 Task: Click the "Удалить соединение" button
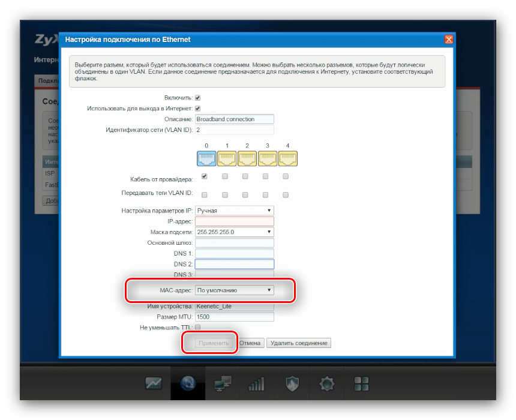(299, 343)
